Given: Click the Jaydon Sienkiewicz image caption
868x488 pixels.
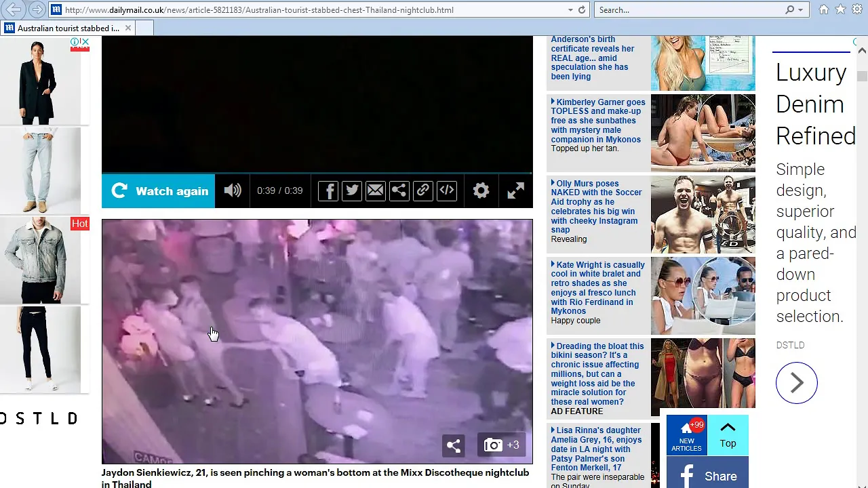Looking at the screenshot, I should tap(315, 478).
